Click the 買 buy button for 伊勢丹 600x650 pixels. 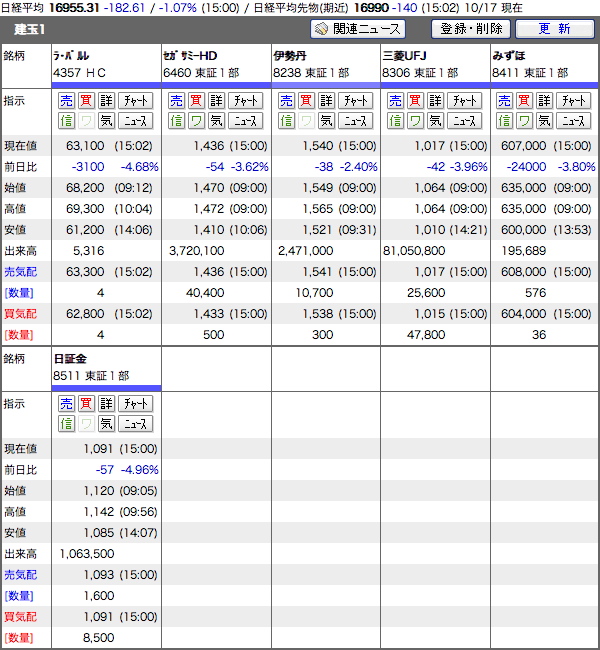(x=305, y=101)
